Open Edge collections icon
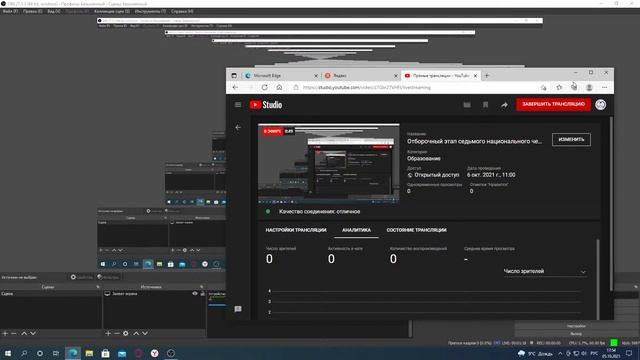Image resolution: width=640 pixels, height=360 pixels. [574, 87]
